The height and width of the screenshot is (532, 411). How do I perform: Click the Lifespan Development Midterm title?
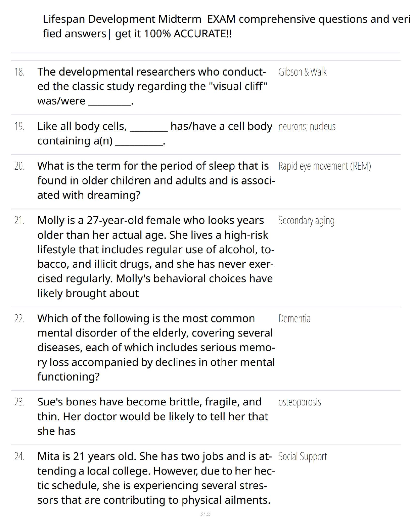coord(225,26)
